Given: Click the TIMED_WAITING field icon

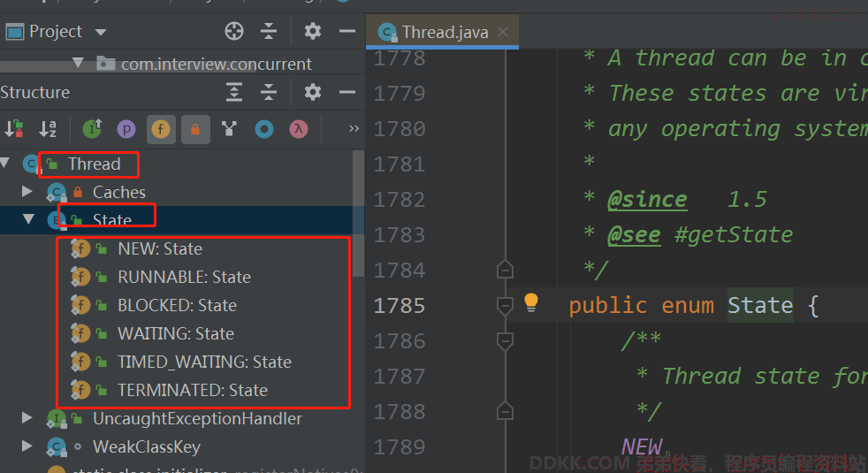Looking at the screenshot, I should (80, 362).
